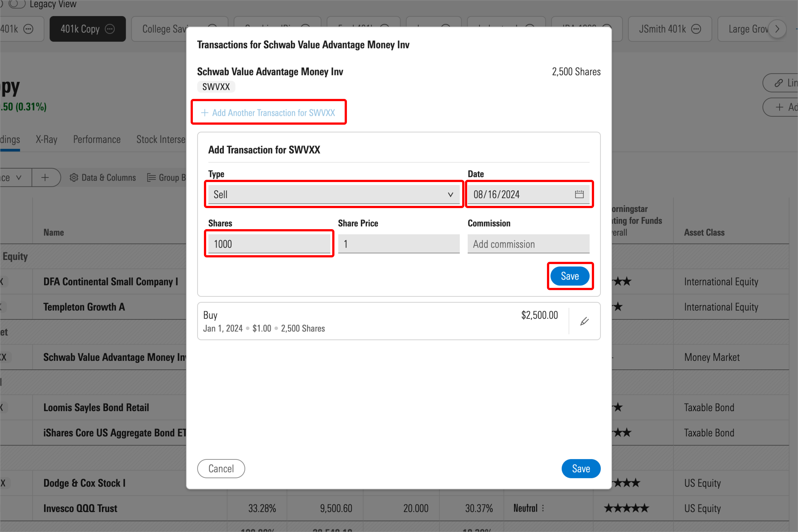
Task: Open options menu for 401k Copy tab
Action: (110, 29)
